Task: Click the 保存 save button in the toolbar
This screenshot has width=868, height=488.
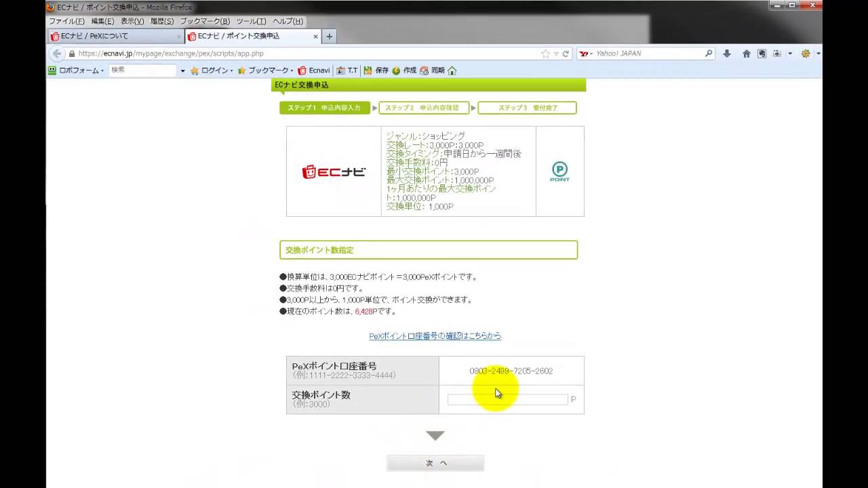Action: click(x=376, y=70)
